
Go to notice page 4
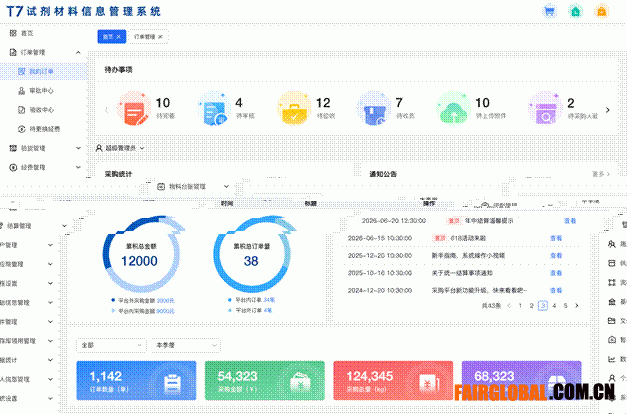pyautogui.click(x=554, y=306)
